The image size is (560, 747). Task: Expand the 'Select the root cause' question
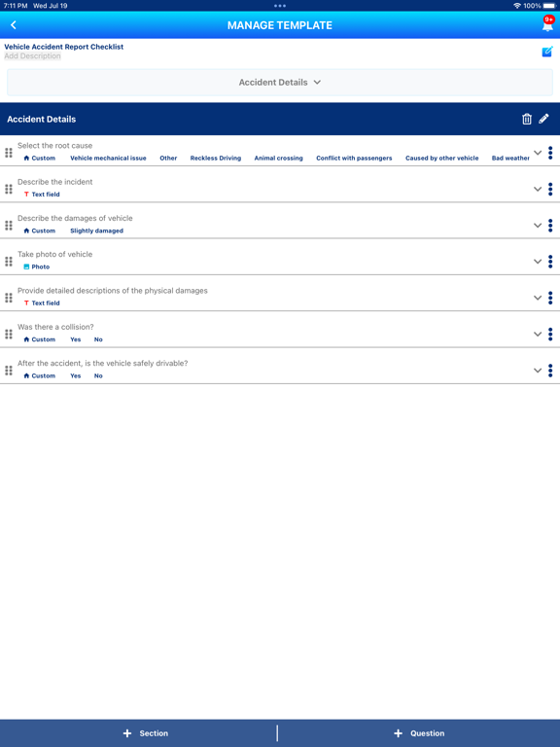pos(538,153)
